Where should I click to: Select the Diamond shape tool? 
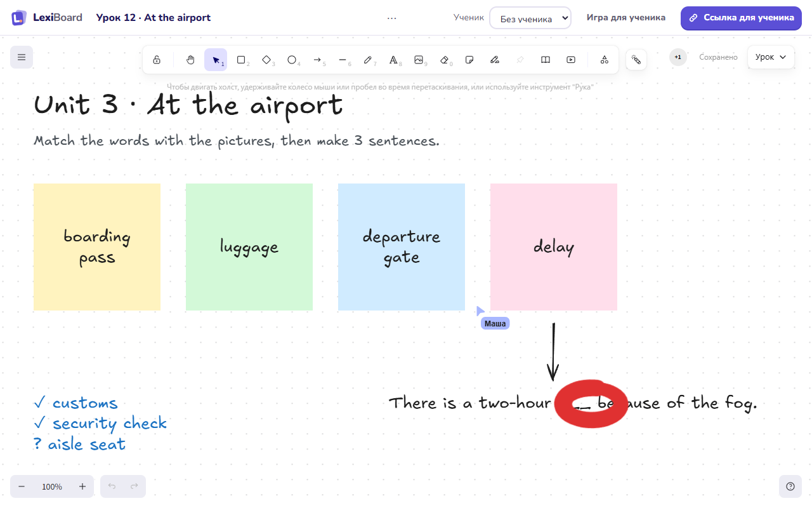[266, 60]
